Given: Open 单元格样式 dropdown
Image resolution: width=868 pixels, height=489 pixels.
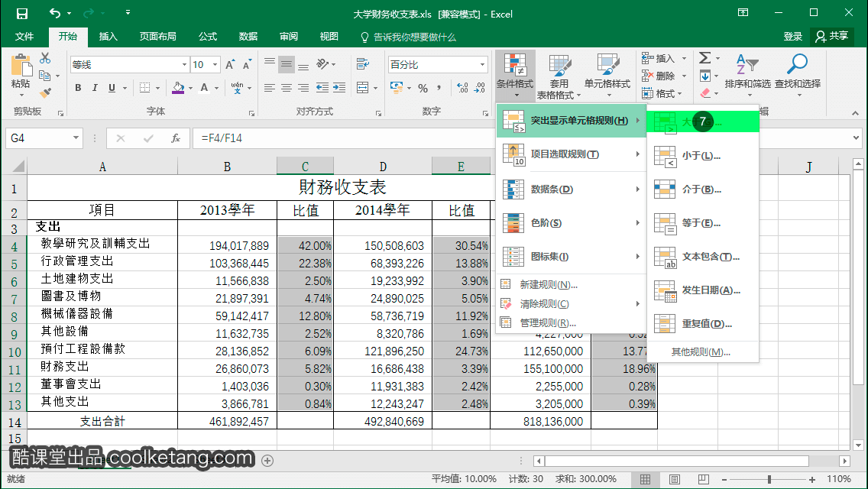Looking at the screenshot, I should tap(607, 76).
